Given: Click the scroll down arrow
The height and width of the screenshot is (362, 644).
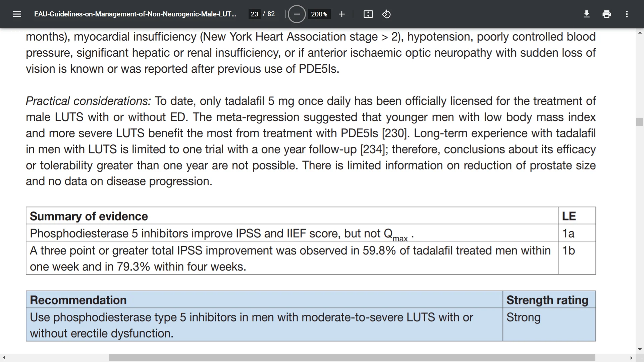Looking at the screenshot, I should pos(640,349).
